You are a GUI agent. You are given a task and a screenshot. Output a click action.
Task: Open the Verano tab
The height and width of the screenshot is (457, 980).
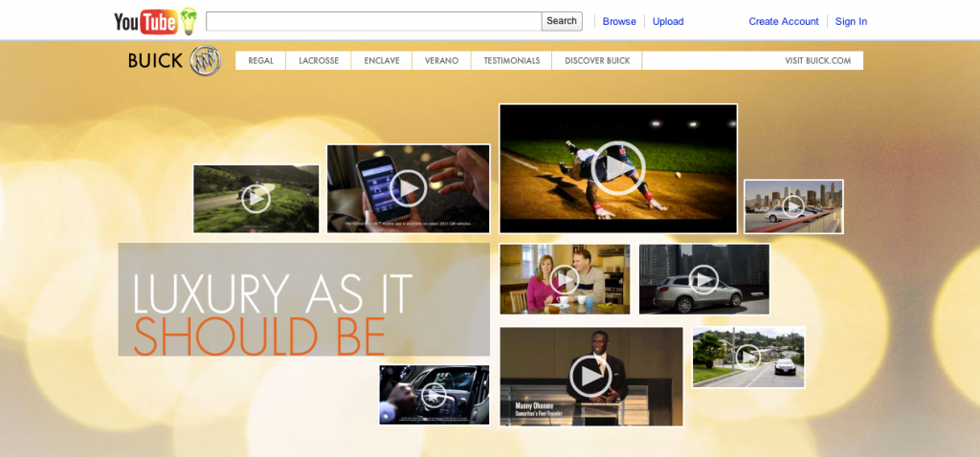[x=441, y=60]
